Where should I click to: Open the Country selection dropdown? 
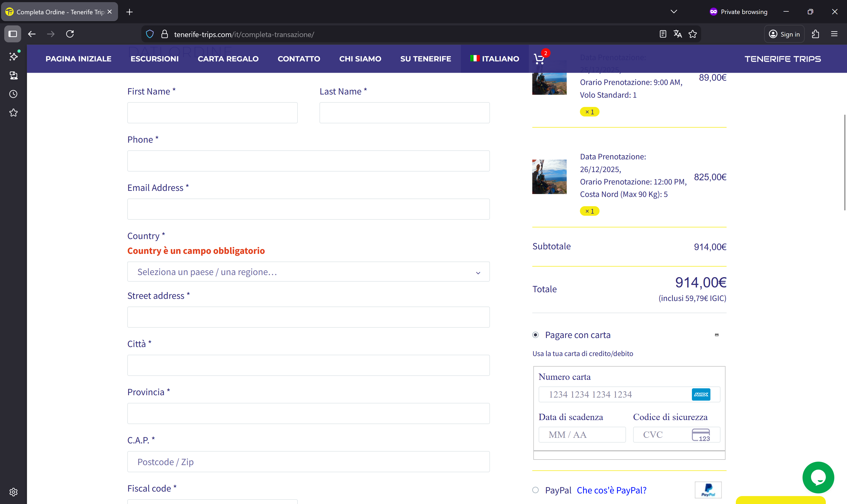[308, 272]
